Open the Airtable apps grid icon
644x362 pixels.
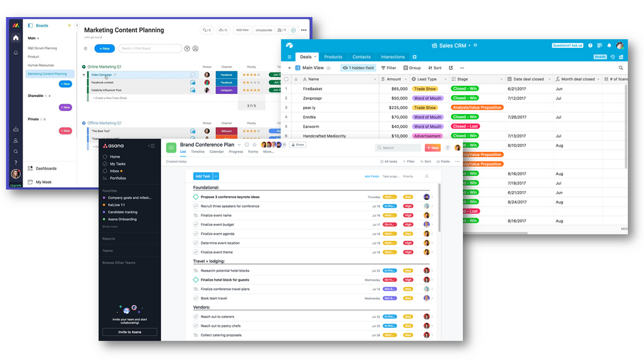pos(600,45)
